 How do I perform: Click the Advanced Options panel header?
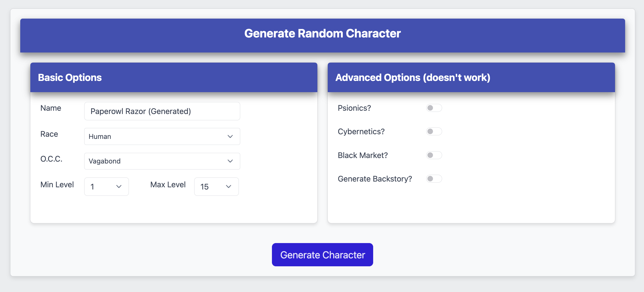[413, 77]
